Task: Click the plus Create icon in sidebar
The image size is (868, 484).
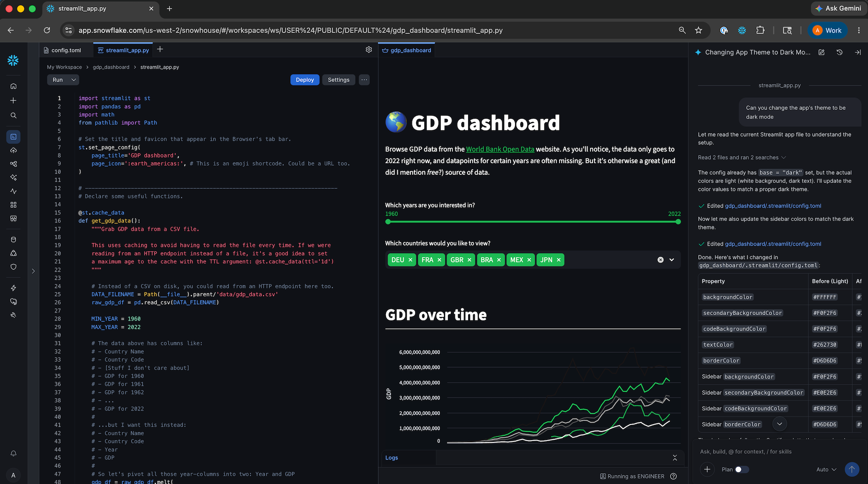Action: pyautogui.click(x=13, y=100)
